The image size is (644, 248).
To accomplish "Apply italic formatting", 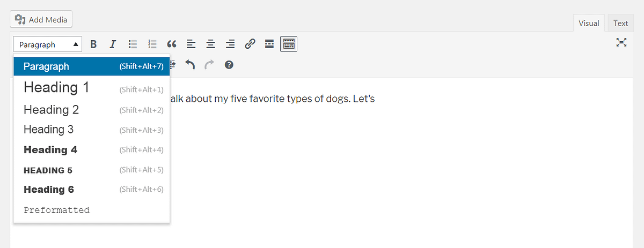I will (113, 44).
